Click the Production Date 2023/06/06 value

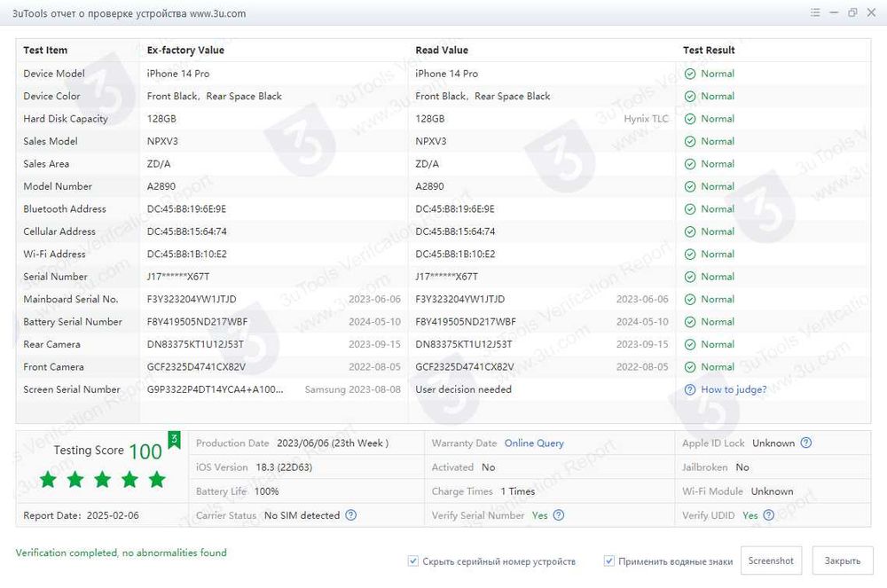[333, 443]
